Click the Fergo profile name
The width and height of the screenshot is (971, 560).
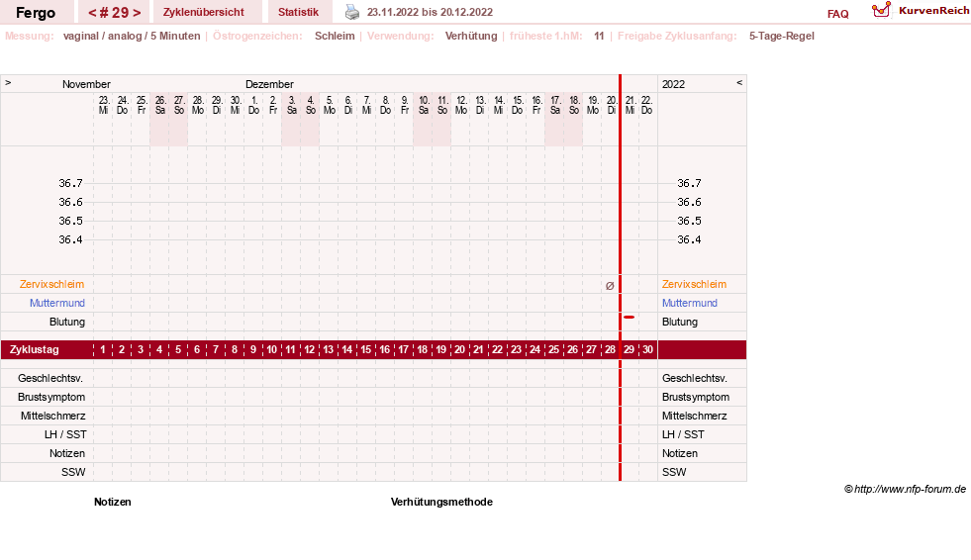36,13
